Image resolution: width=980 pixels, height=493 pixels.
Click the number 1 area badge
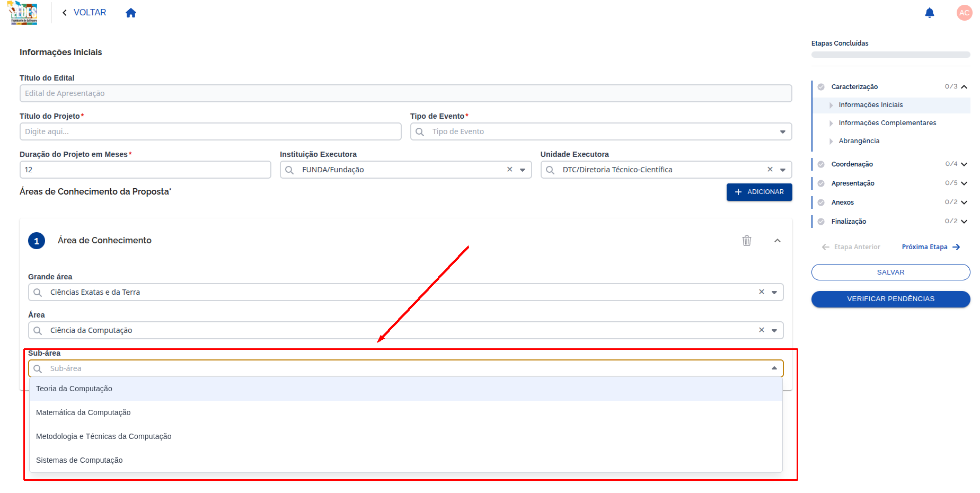point(37,241)
